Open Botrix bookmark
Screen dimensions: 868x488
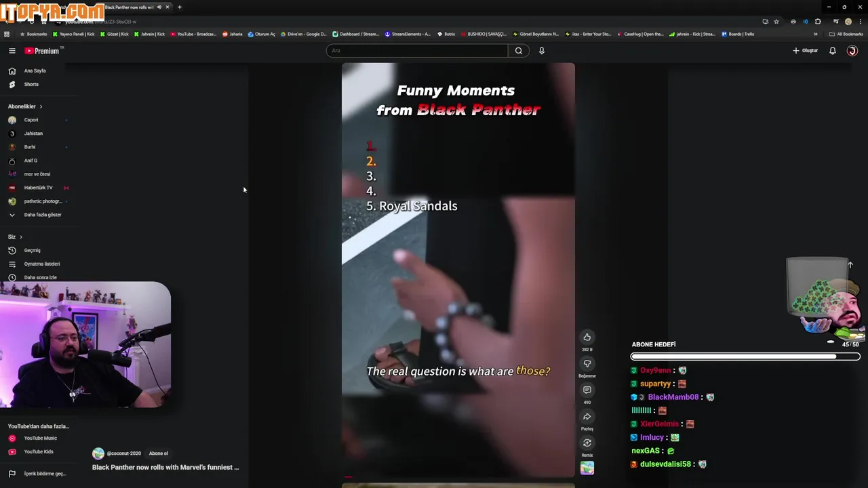coord(446,34)
